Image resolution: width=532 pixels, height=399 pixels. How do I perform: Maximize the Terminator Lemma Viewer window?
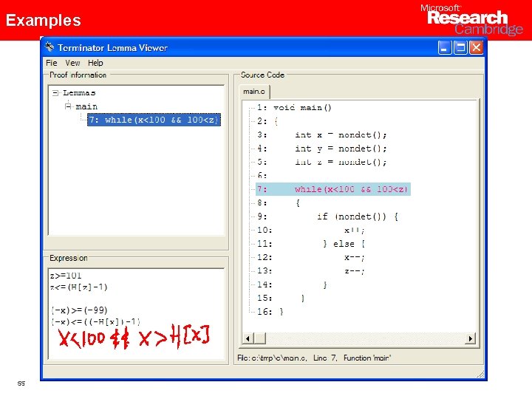point(460,47)
